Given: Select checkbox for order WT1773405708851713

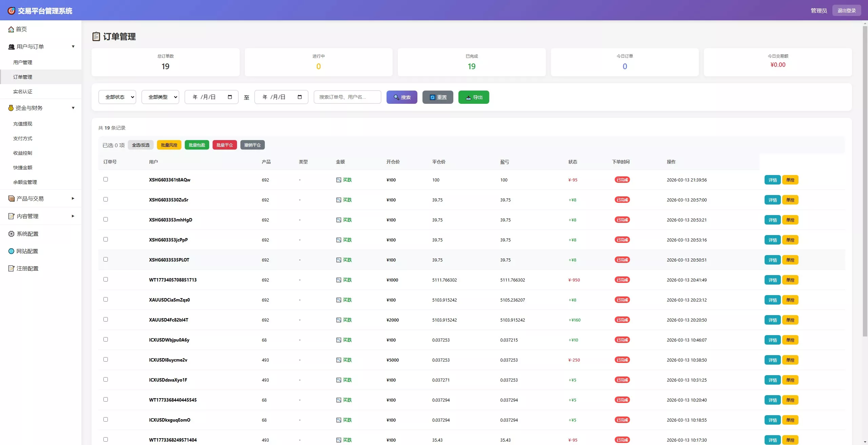Looking at the screenshot, I should (x=105, y=279).
